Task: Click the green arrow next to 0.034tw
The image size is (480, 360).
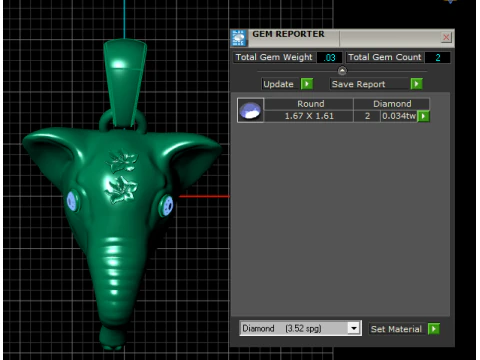Action: tap(423, 116)
